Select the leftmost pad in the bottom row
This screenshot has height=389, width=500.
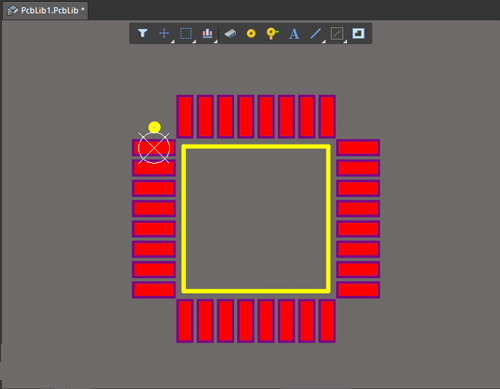[x=185, y=321]
